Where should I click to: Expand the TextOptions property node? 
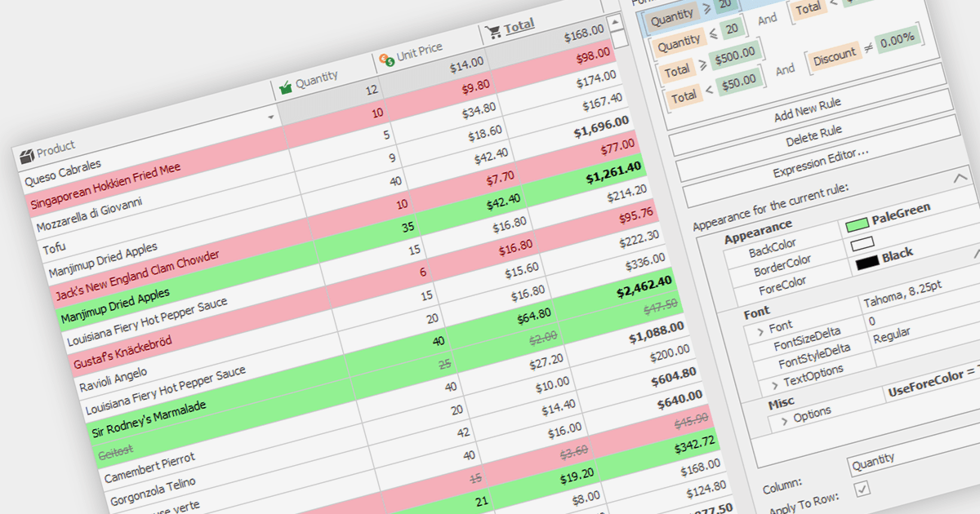tap(774, 385)
